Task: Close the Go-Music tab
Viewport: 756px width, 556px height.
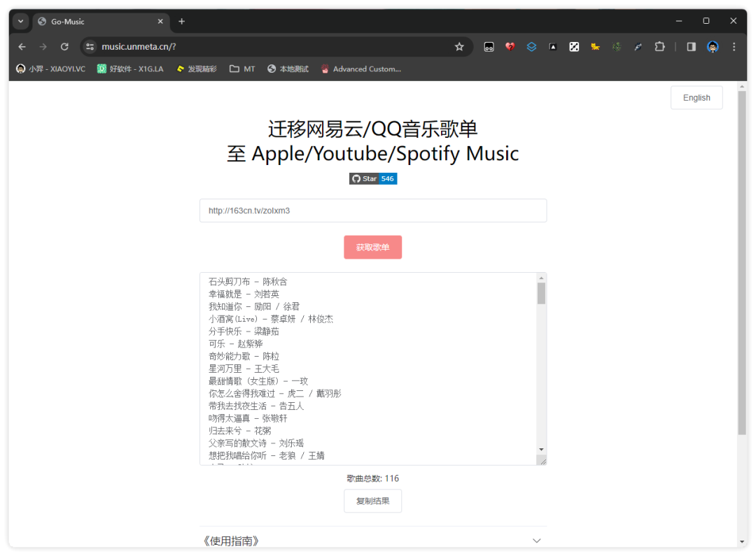Action: tap(160, 22)
